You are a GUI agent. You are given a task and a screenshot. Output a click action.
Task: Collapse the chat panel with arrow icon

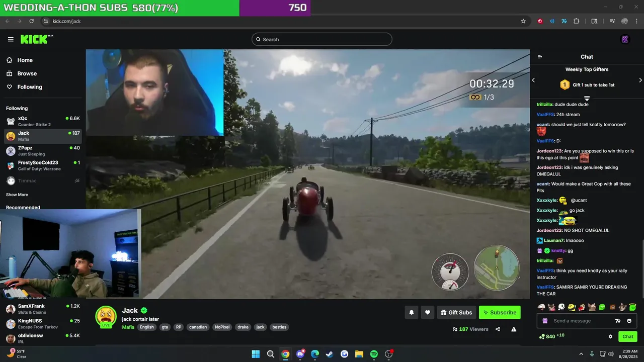(x=540, y=57)
